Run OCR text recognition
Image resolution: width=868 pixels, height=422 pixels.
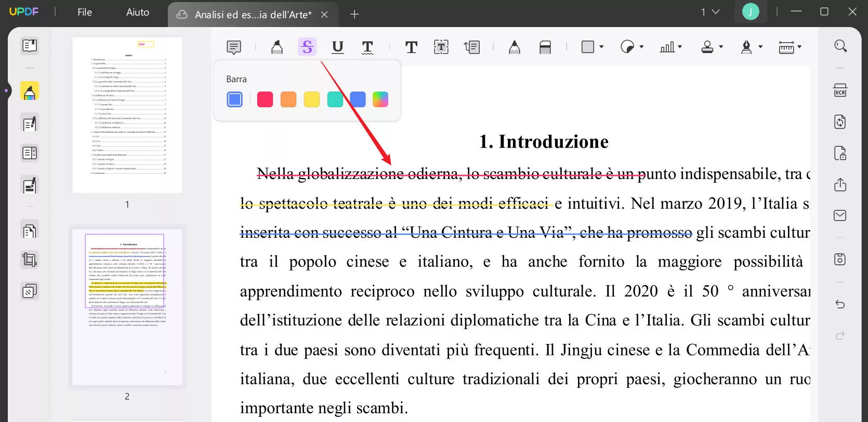(840, 90)
